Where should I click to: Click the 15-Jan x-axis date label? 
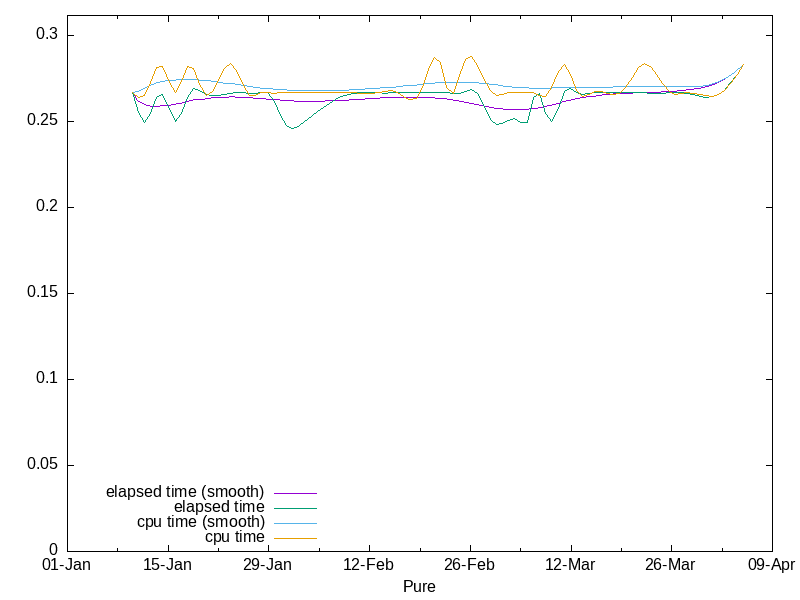[167, 565]
